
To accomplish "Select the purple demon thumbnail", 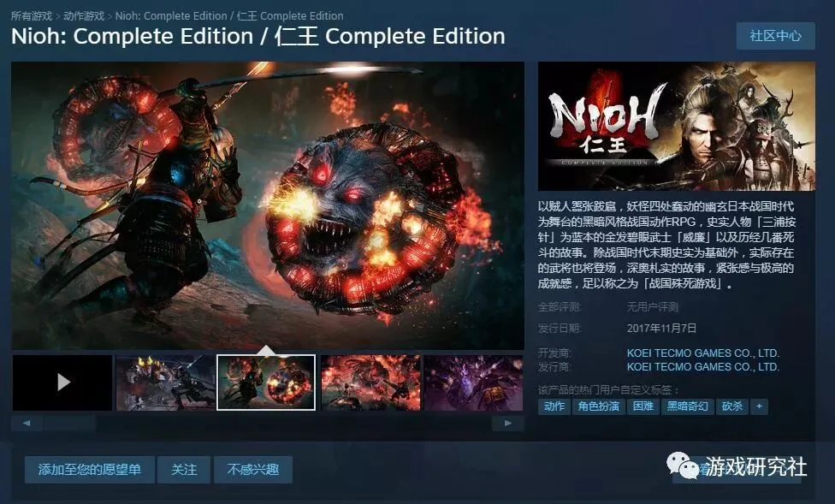I will (473, 382).
